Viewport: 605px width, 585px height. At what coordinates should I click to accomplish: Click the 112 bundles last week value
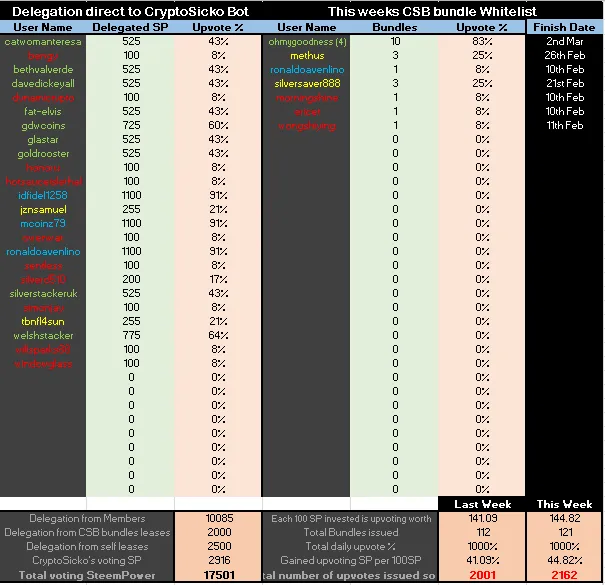tap(483, 533)
